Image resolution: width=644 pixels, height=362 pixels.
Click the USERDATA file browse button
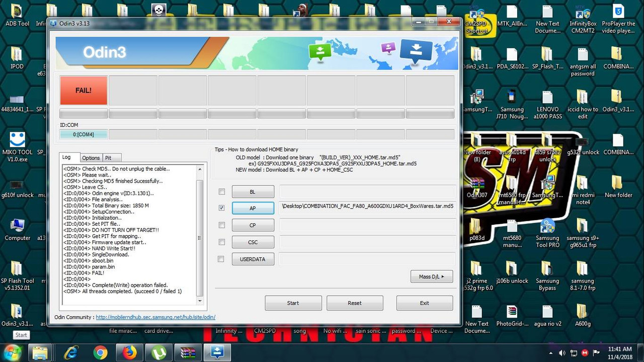click(253, 259)
